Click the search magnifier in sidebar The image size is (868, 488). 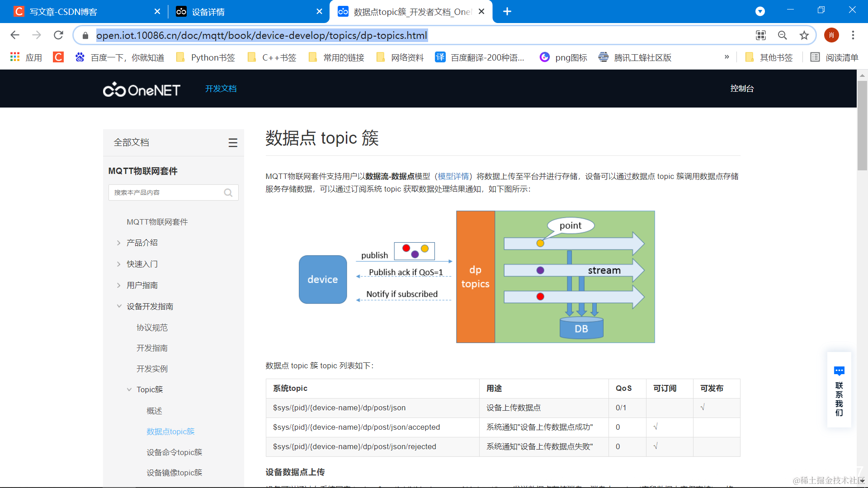pos(228,193)
